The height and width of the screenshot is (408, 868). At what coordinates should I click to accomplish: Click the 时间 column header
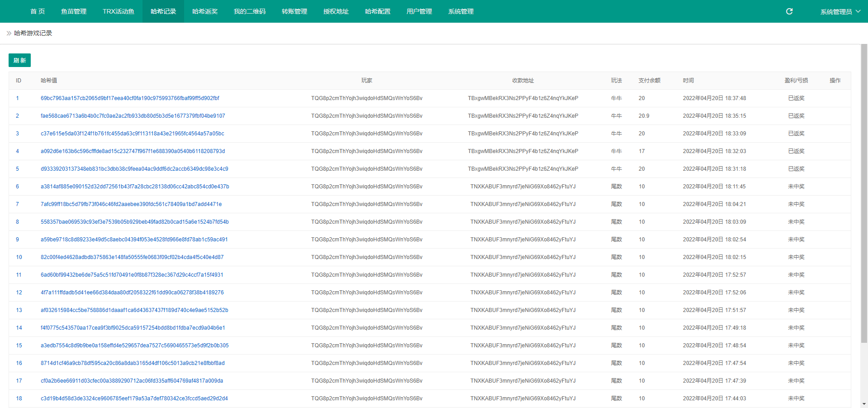(688, 81)
